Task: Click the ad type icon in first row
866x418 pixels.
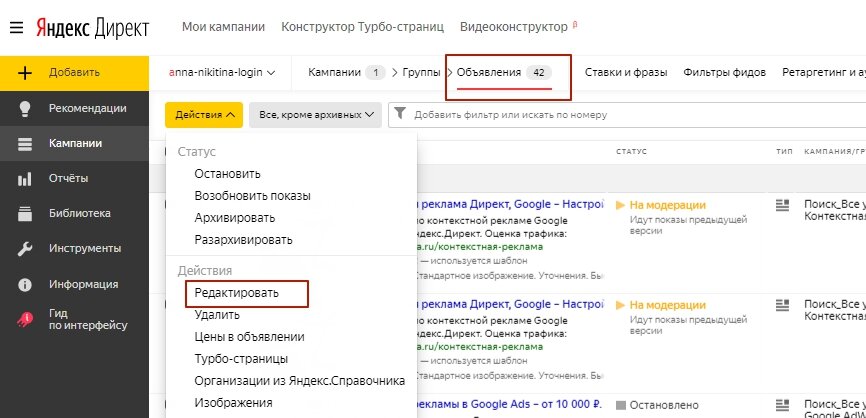Action: (782, 205)
